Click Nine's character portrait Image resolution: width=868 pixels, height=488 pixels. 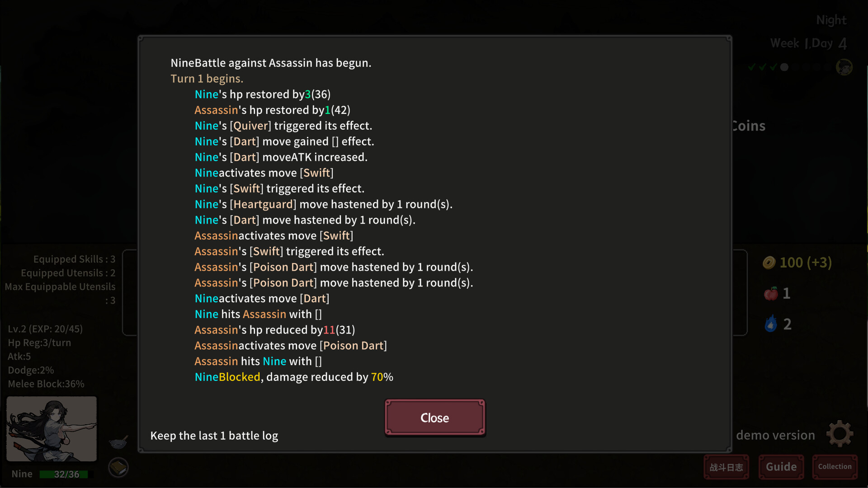click(52, 429)
